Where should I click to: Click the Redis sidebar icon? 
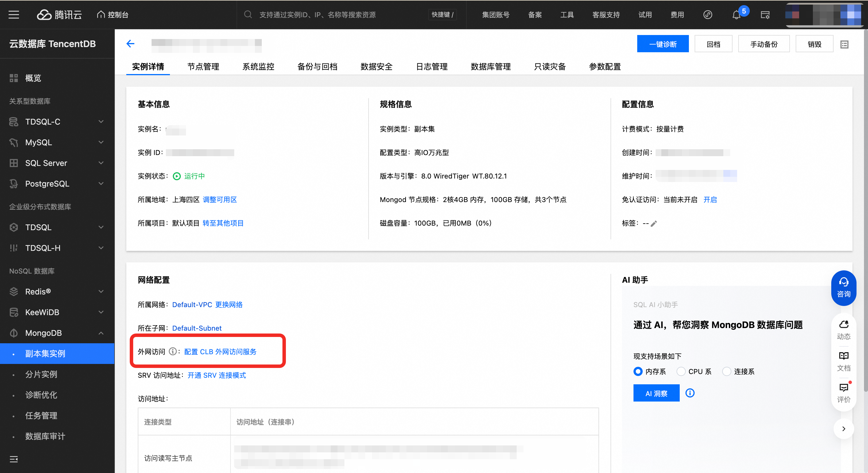(x=14, y=292)
